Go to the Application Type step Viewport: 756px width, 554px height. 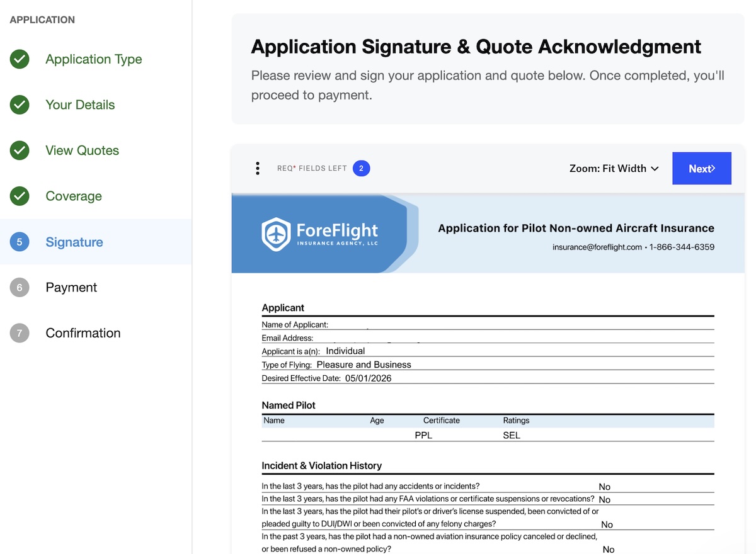[x=93, y=60]
